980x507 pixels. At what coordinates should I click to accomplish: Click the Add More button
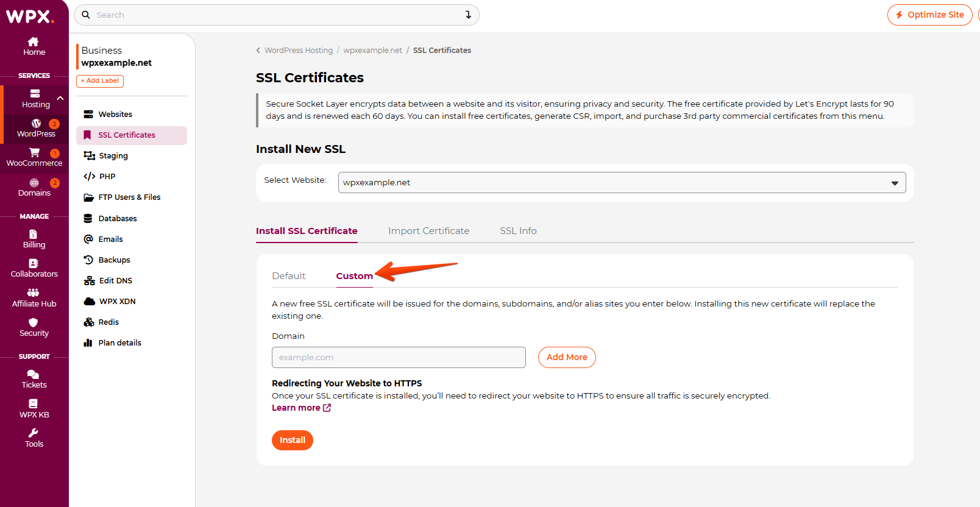[x=566, y=358]
